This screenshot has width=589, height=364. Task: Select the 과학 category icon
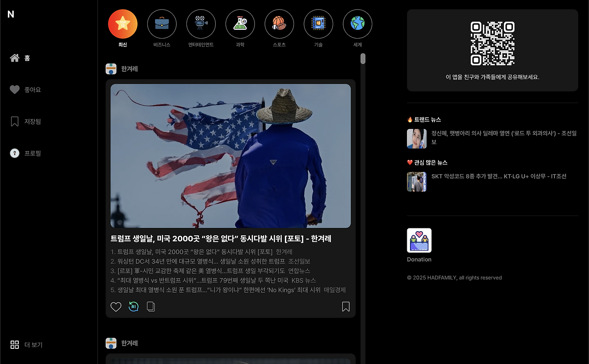[x=240, y=24]
